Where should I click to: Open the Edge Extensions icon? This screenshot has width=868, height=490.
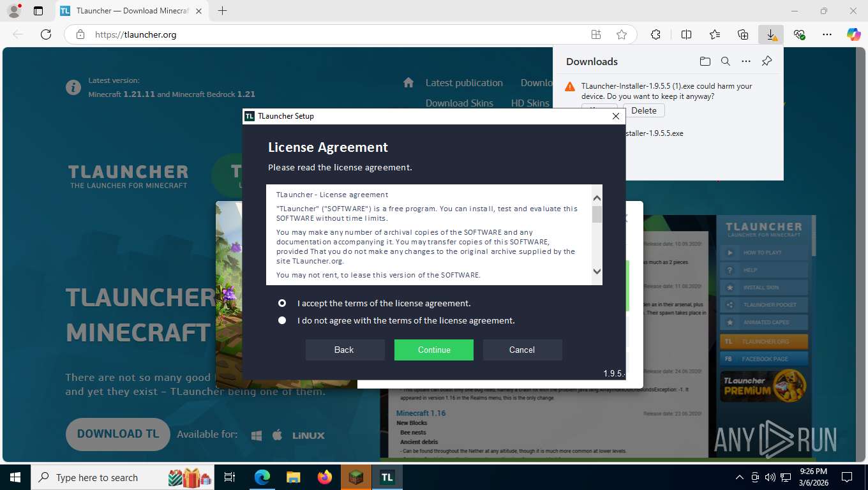click(655, 34)
